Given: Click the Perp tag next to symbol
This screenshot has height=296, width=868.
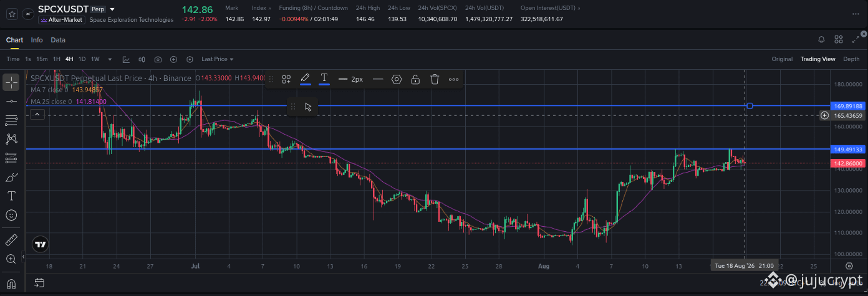Looking at the screenshot, I should click(x=98, y=9).
